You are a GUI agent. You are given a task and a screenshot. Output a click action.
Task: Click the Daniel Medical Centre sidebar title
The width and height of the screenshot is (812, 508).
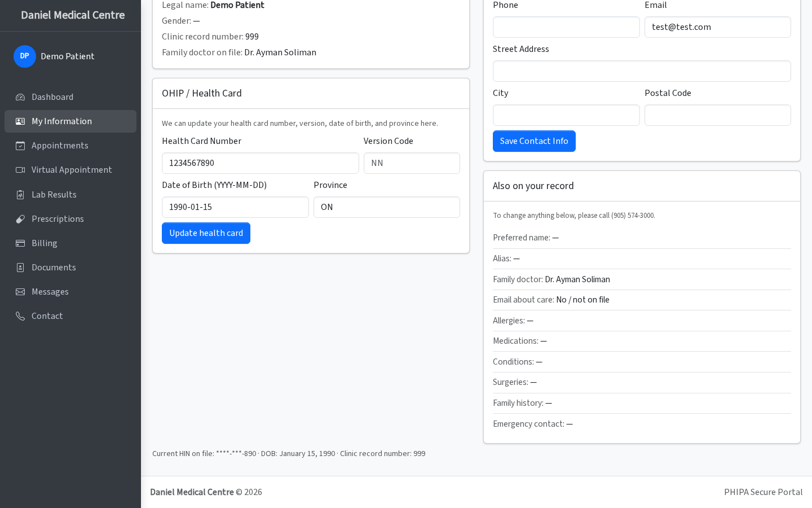pyautogui.click(x=73, y=15)
